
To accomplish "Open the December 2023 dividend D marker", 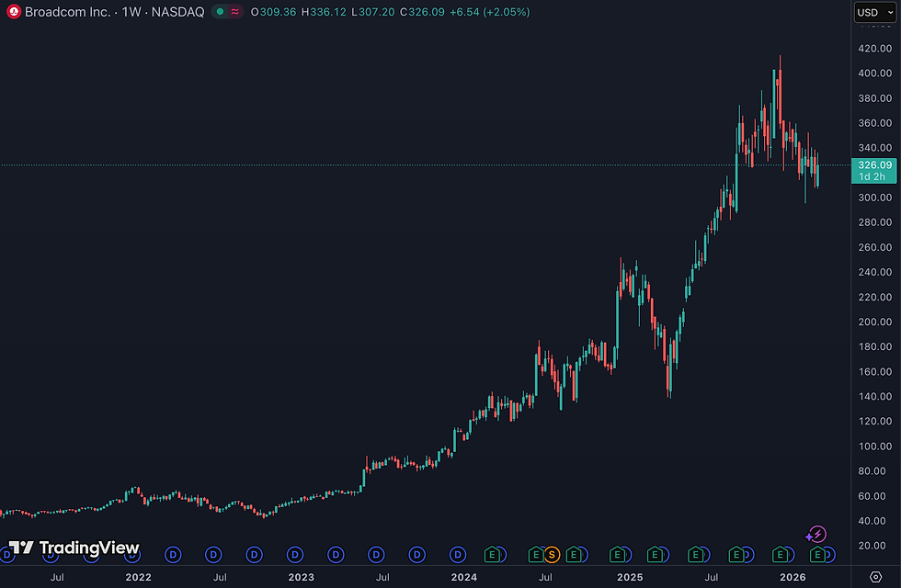I will pyautogui.click(x=458, y=555).
